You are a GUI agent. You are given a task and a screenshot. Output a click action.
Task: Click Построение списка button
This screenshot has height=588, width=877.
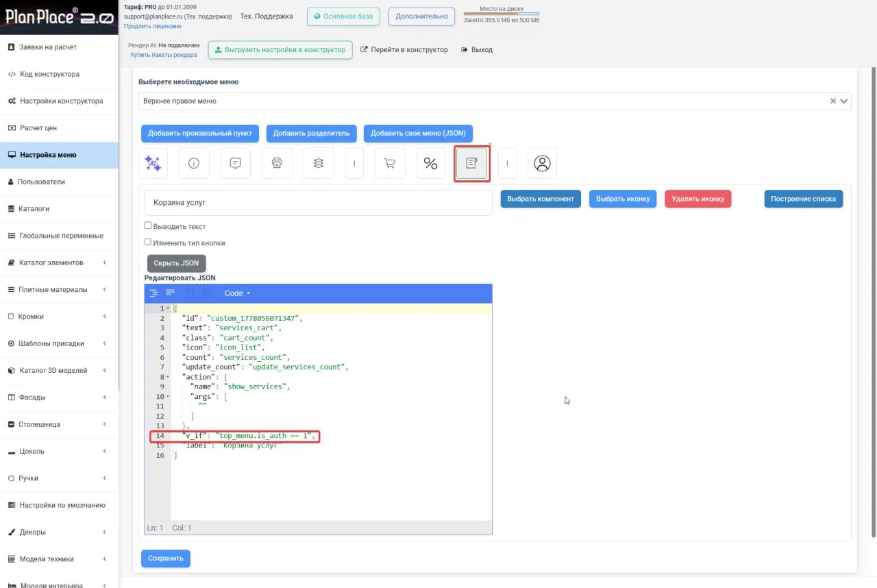(804, 199)
